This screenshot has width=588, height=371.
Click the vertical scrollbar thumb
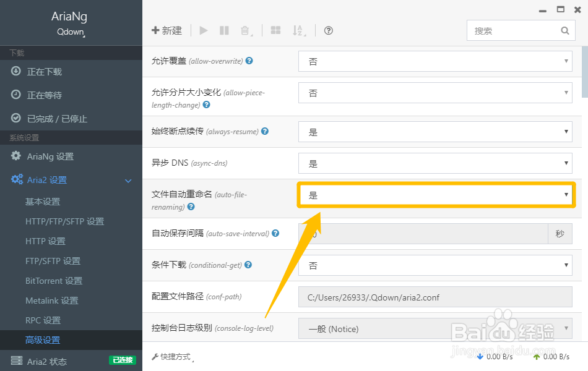pyautogui.click(x=585, y=72)
